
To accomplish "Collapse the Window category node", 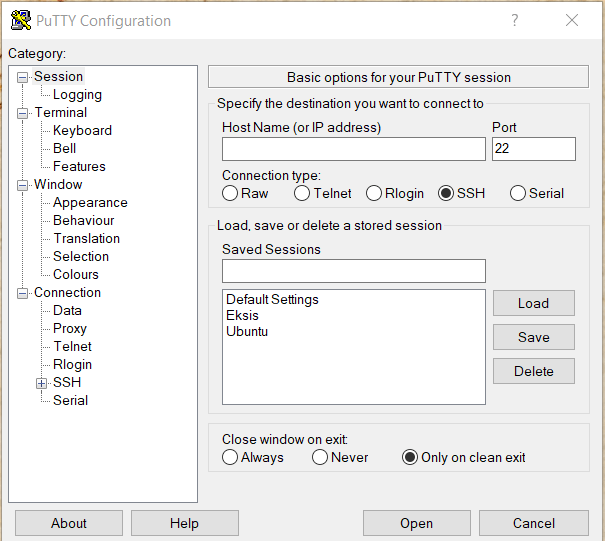I will 23,185.
